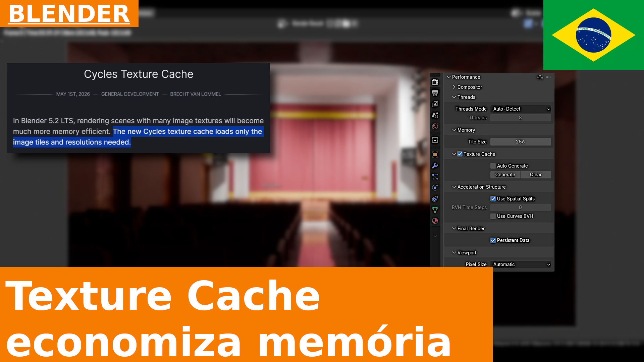Open the Collection properties tab icon
Image resolution: width=644 pixels, height=362 pixels.
(x=435, y=140)
